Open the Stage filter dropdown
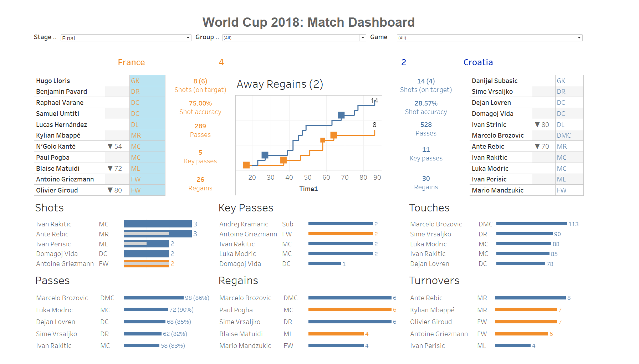 coord(188,37)
